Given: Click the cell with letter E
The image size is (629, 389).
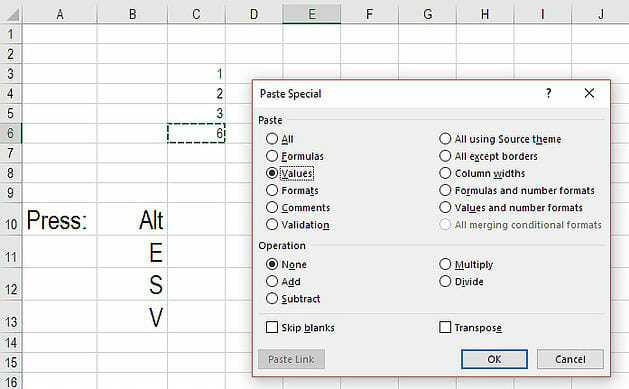Looking at the screenshot, I should click(132, 252).
